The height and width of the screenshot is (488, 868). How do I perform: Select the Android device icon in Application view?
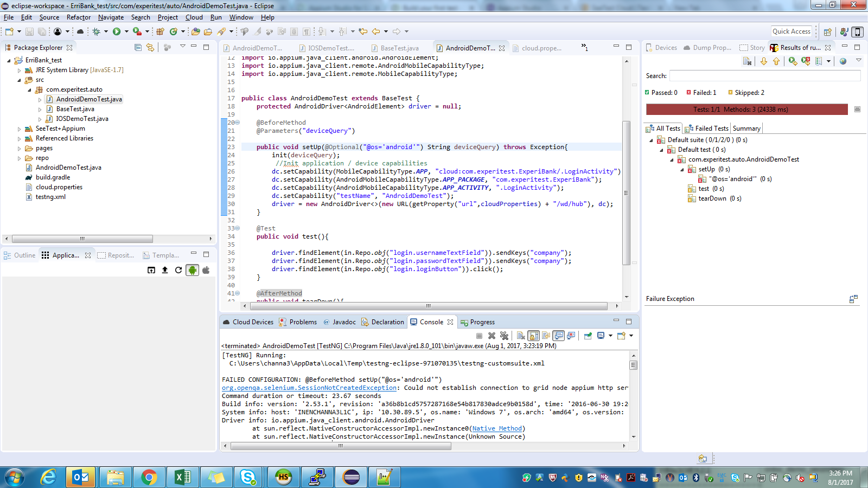(x=192, y=270)
